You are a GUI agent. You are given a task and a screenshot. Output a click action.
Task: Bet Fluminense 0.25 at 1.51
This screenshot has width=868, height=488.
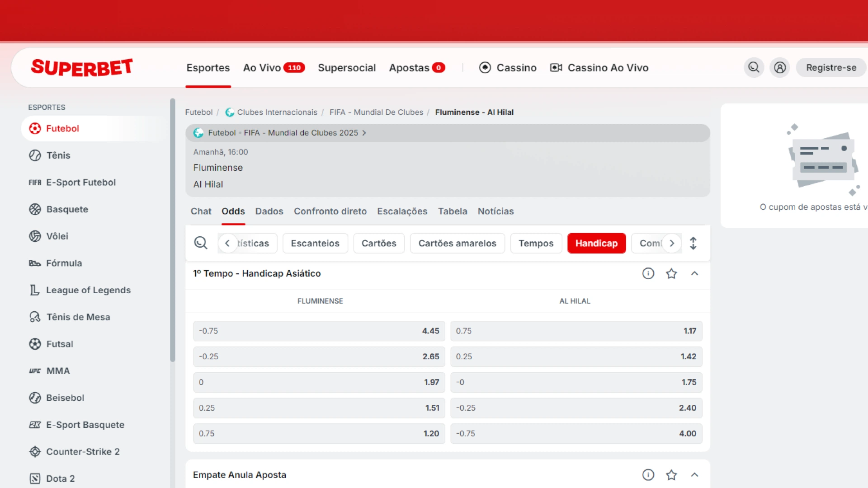point(319,408)
